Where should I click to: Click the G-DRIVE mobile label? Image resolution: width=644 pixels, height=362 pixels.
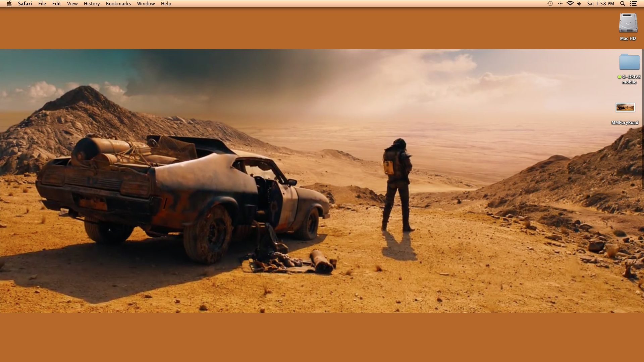tap(629, 79)
